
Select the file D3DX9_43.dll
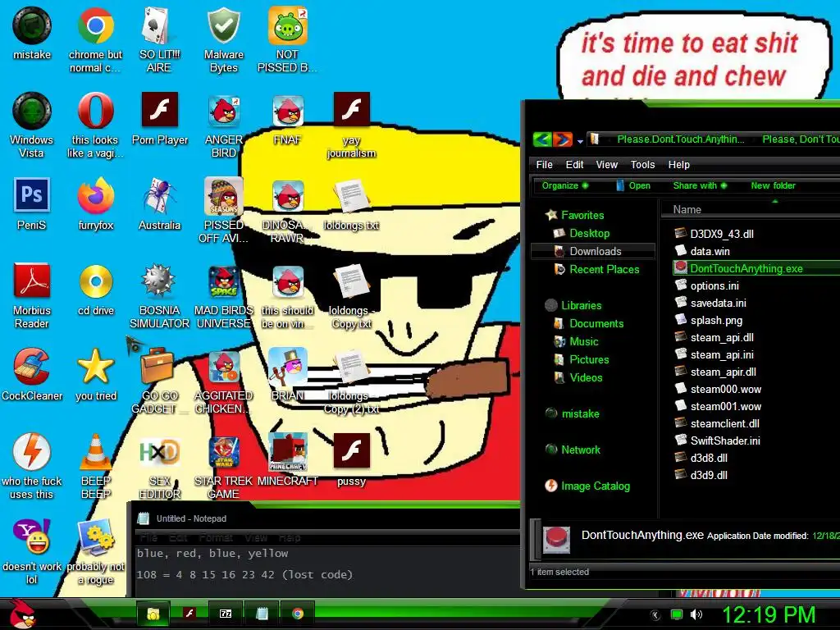[722, 234]
